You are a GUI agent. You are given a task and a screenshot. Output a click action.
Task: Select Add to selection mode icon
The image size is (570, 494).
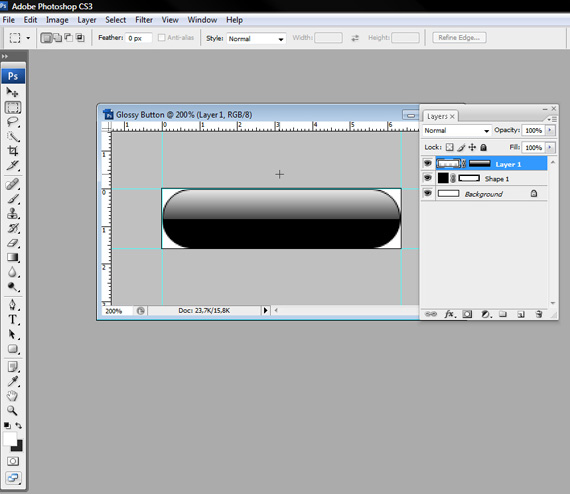coord(57,37)
